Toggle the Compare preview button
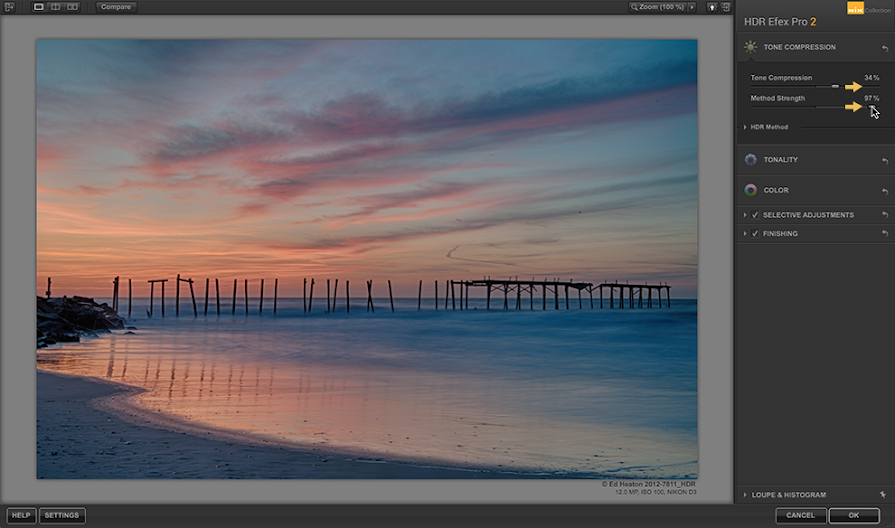 click(x=116, y=7)
